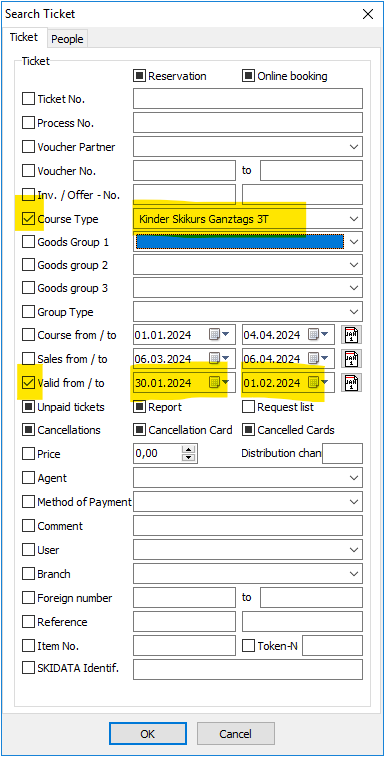Open calendar picker for Sales from date
Image resolution: width=384 pixels, height=758 pixels.
219,359
